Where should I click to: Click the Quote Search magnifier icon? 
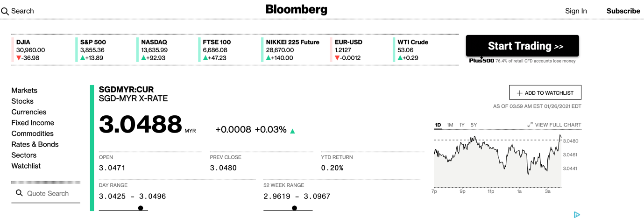(19, 193)
